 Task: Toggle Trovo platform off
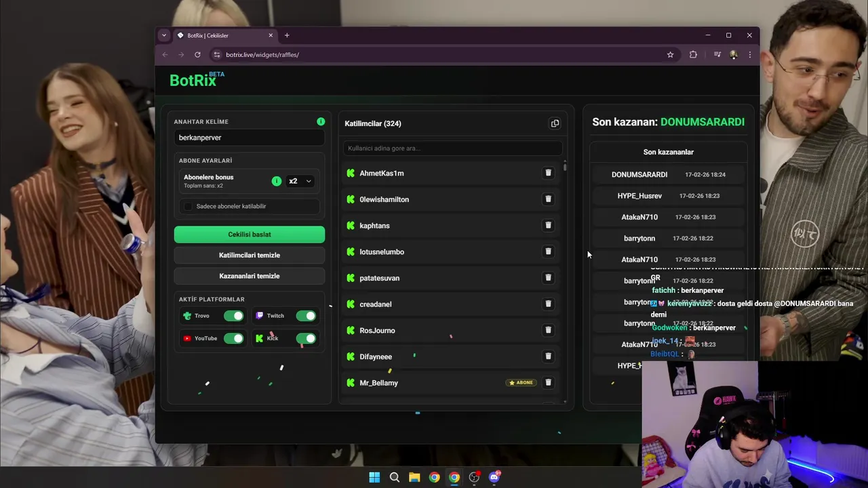[234, 316]
